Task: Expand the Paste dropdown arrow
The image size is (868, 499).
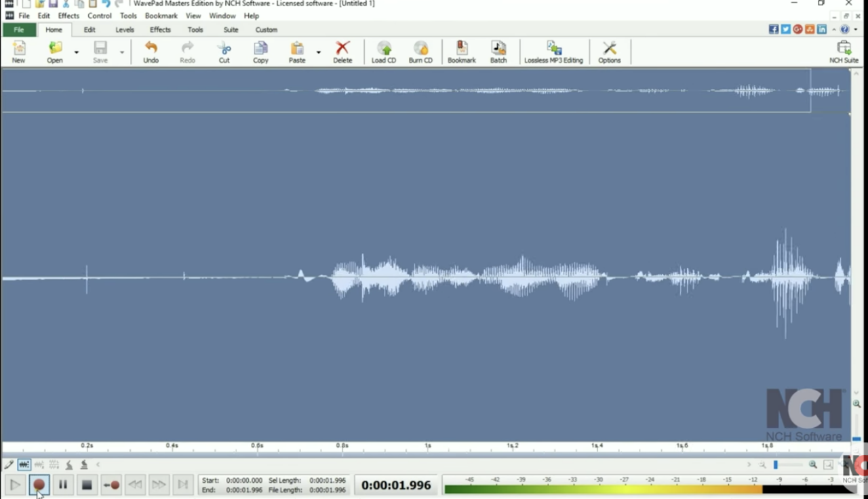Action: coord(318,52)
